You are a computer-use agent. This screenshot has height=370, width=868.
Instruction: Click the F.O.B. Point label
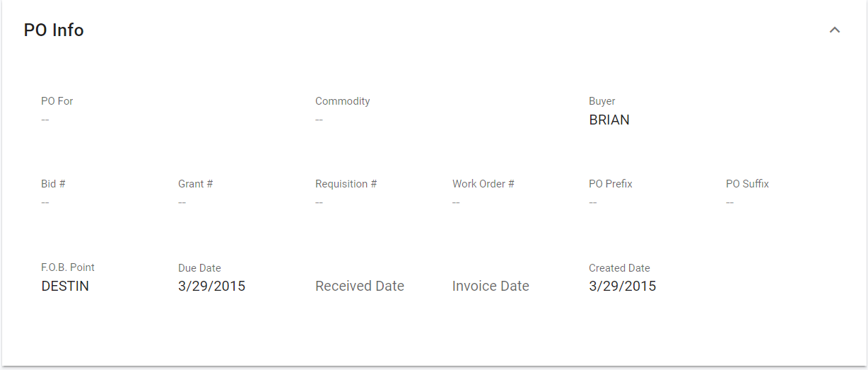68,267
